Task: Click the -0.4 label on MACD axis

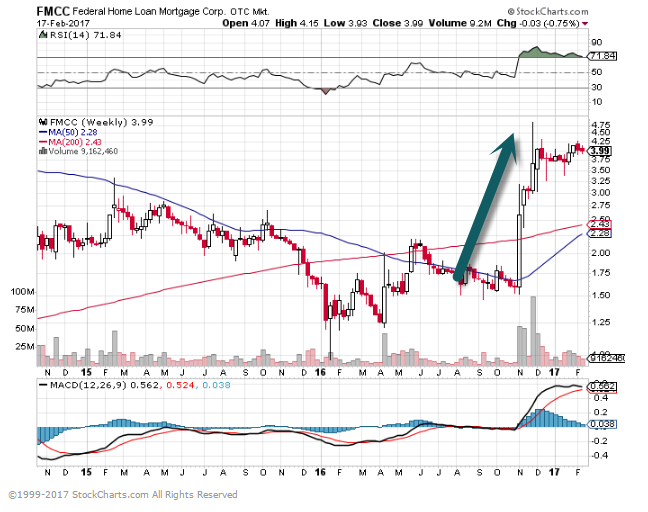Action: pyautogui.click(x=599, y=455)
